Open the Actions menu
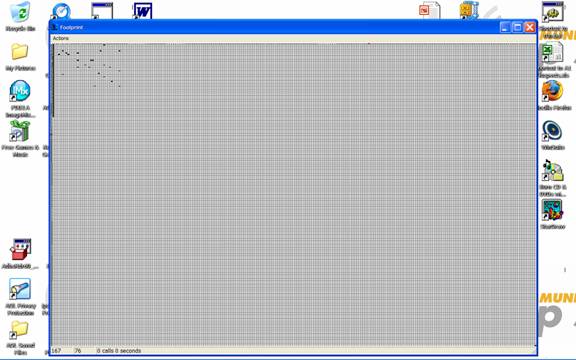Viewport: 576px width, 360px height. pyautogui.click(x=61, y=38)
